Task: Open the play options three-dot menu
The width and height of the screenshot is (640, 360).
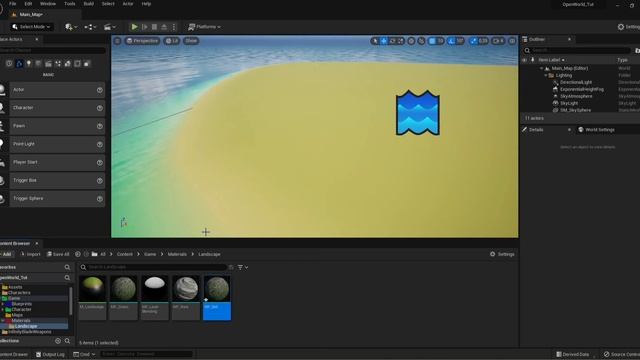Action: 174,27
